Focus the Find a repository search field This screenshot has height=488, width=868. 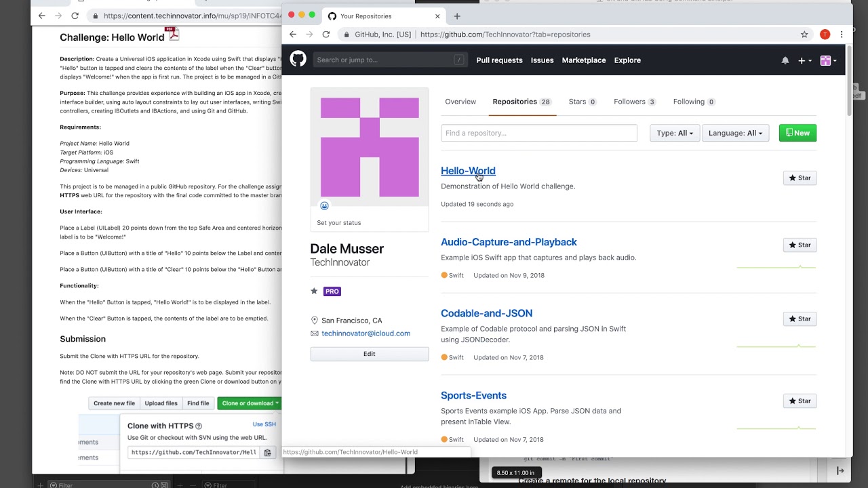point(539,133)
